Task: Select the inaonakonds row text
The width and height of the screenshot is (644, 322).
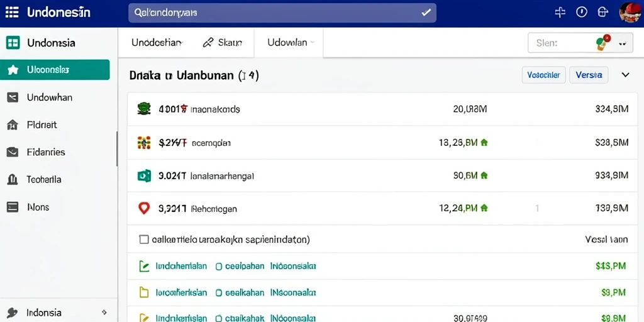Action: coord(215,109)
